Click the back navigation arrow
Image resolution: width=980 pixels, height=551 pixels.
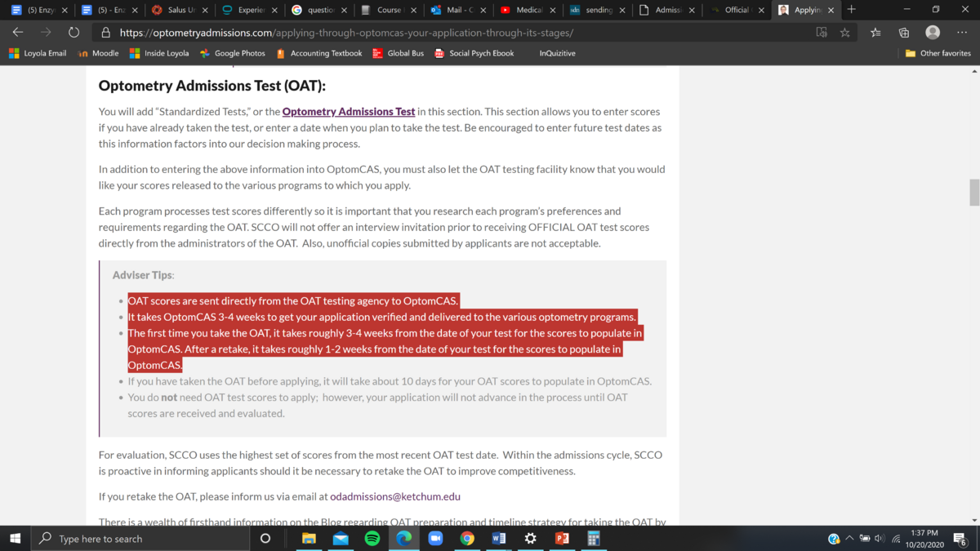pos(18,33)
